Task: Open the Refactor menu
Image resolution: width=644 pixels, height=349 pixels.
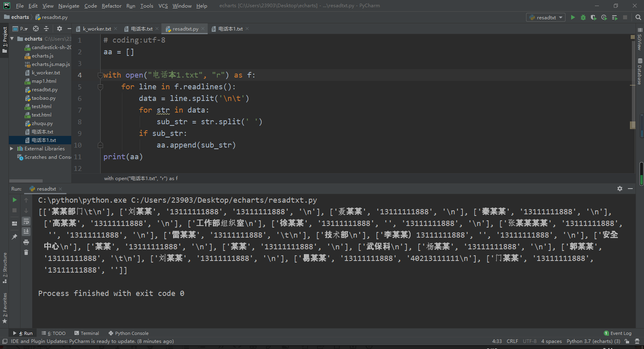Action: (111, 6)
